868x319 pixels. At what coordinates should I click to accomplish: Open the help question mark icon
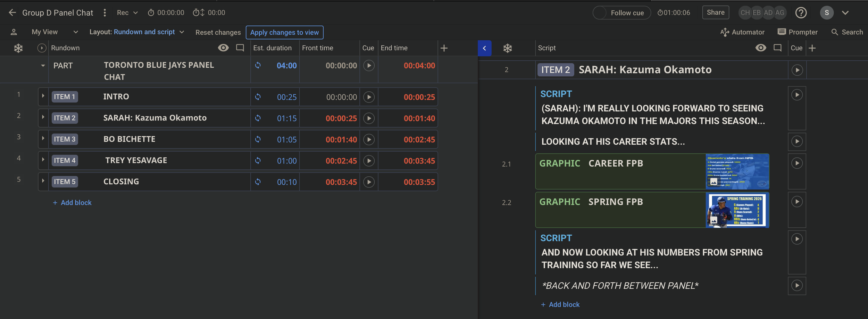pyautogui.click(x=801, y=13)
